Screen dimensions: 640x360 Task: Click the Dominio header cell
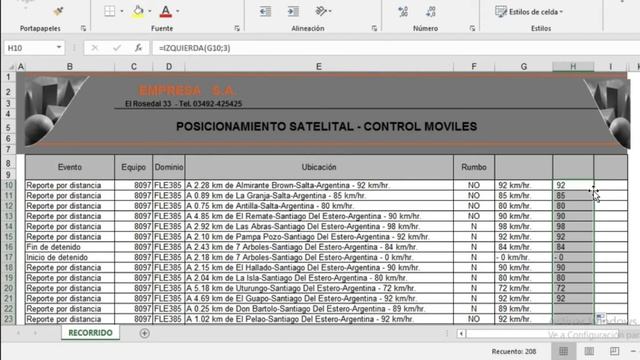169,167
